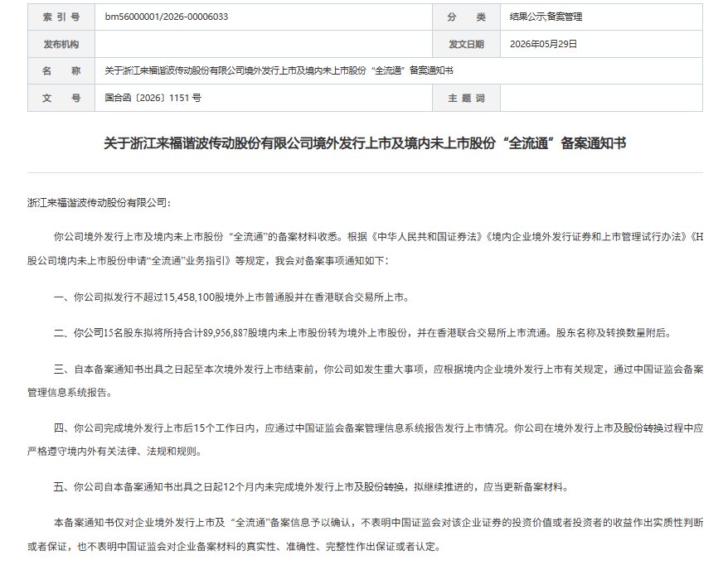
Task: Click item 二 about 89,956,887 shares
Action: pos(362,333)
